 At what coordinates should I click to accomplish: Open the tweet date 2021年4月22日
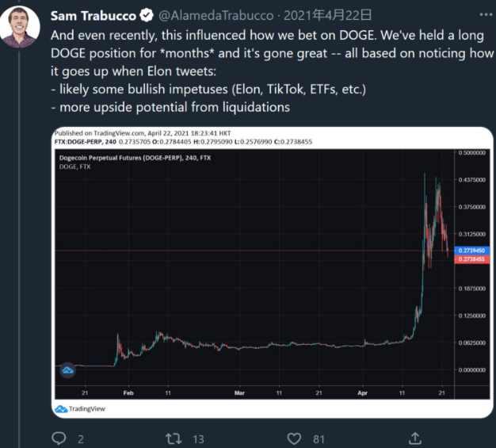pos(328,15)
